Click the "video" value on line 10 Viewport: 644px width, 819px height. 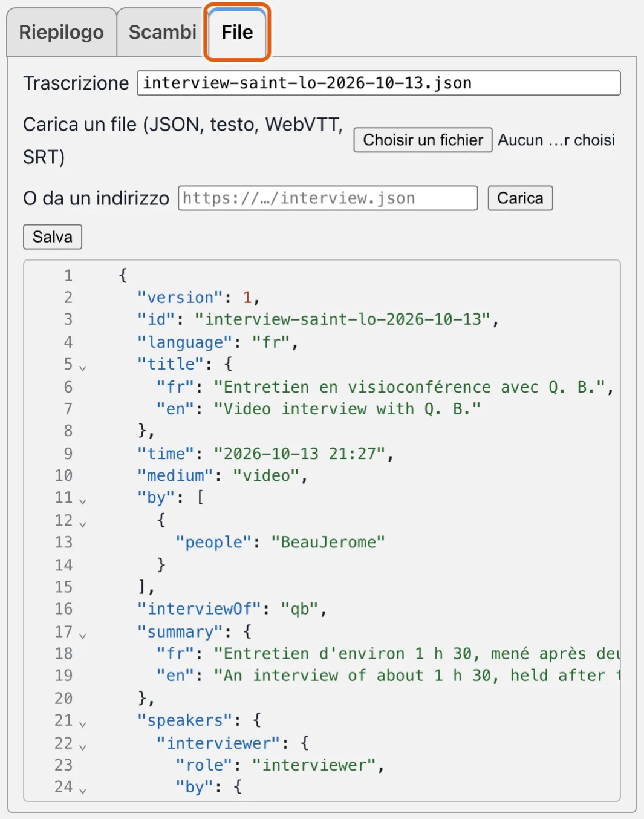pos(267,475)
